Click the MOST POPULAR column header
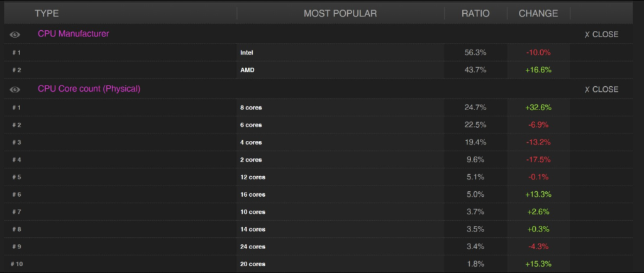 (340, 13)
